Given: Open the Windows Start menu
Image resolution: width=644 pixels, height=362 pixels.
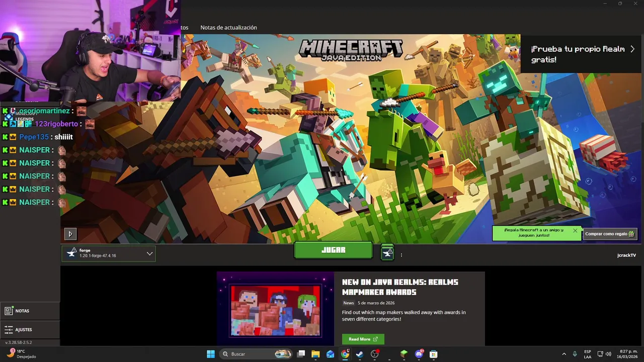Looking at the screenshot, I should tap(211, 354).
